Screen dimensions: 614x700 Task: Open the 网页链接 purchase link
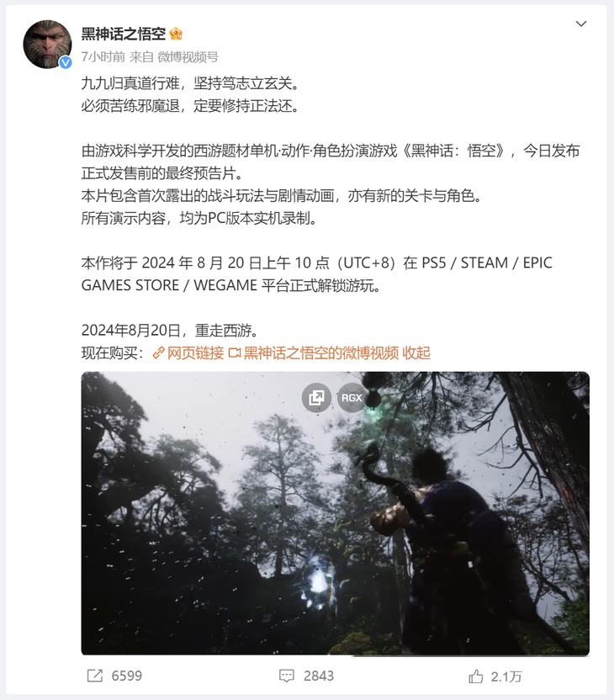(x=195, y=353)
